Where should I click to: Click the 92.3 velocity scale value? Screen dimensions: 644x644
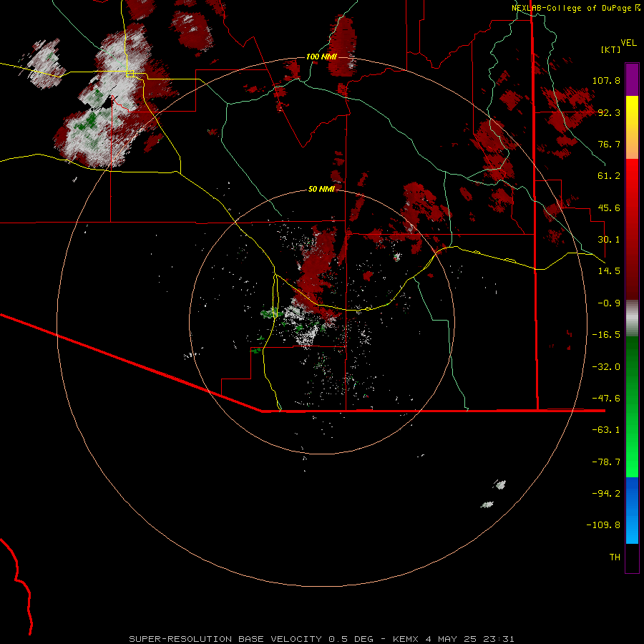pos(609,112)
